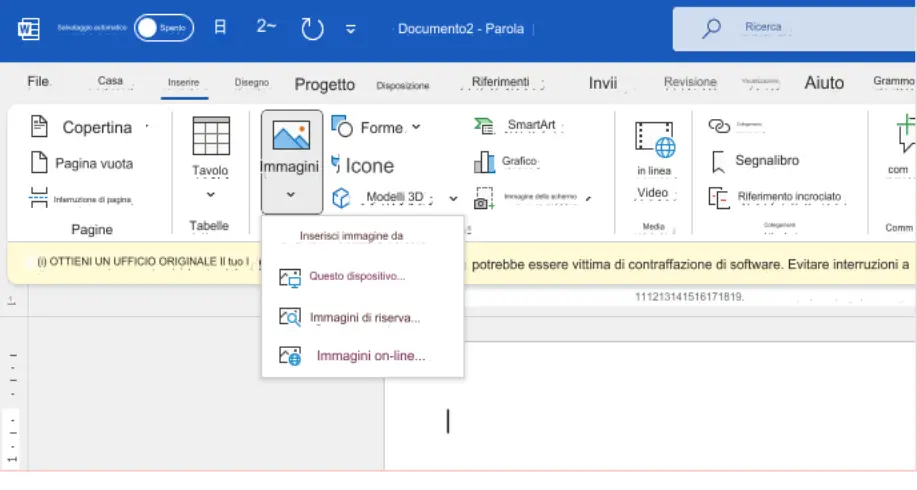Choose Immagini di riserva from the menu
This screenshot has width=917, height=490.
[363, 318]
